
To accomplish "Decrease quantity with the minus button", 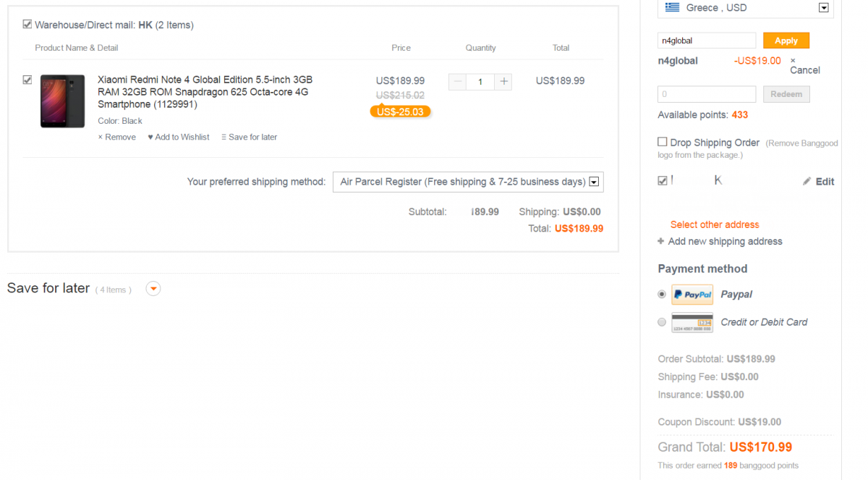I will point(457,82).
